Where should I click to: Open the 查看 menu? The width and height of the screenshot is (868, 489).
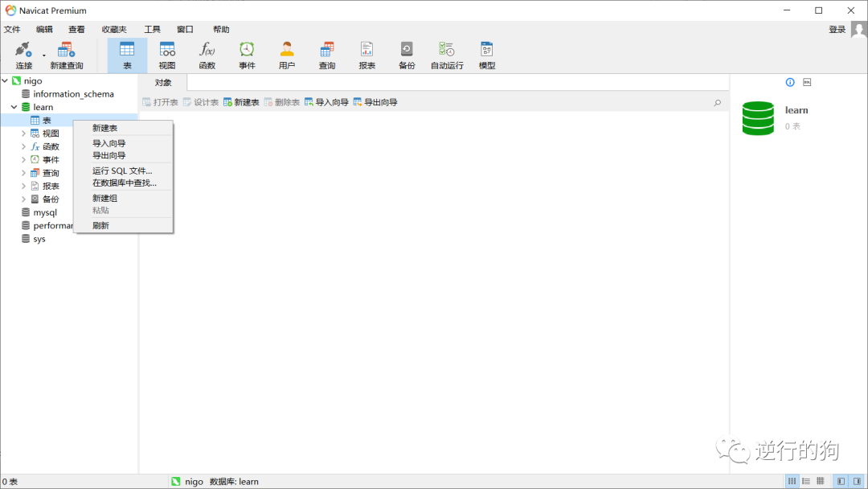[76, 29]
